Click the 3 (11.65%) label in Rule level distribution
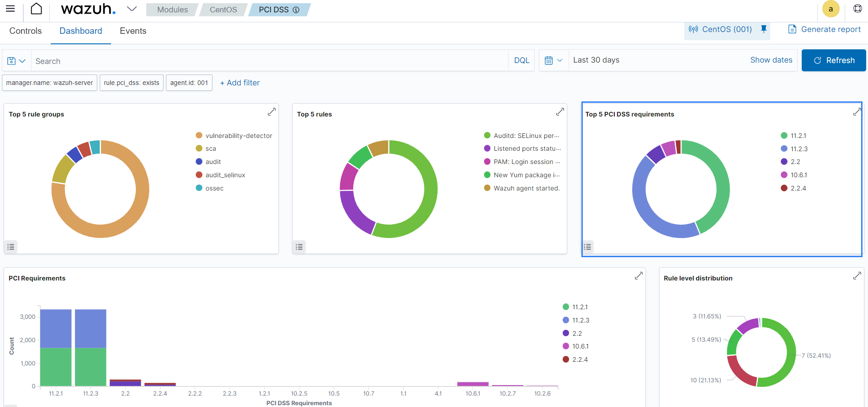 (x=707, y=316)
